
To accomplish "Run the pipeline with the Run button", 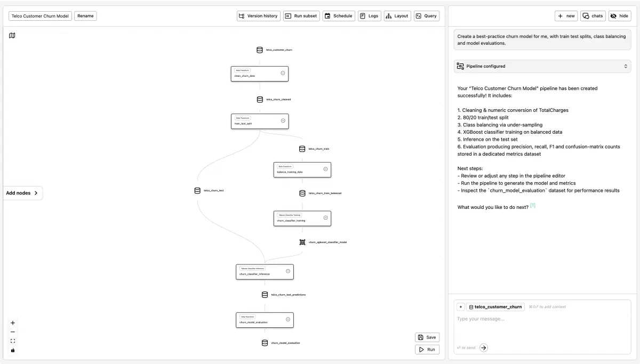I will coord(427,349).
